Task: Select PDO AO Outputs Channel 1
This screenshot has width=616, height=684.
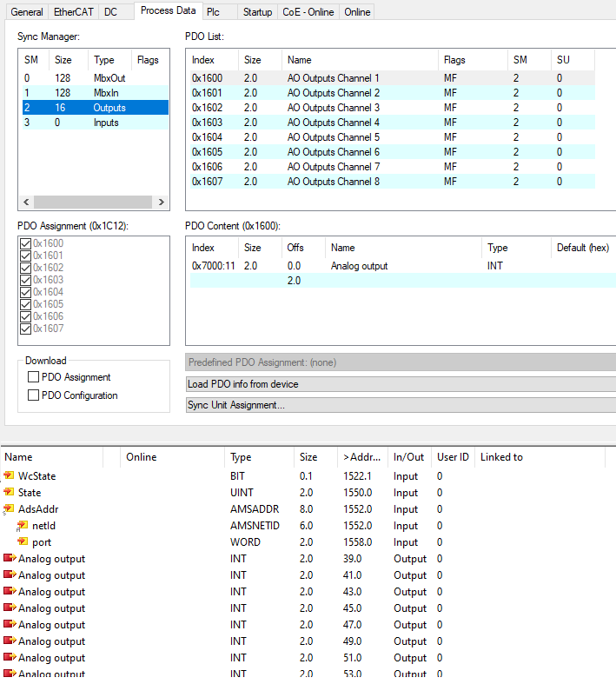Action: [x=393, y=78]
